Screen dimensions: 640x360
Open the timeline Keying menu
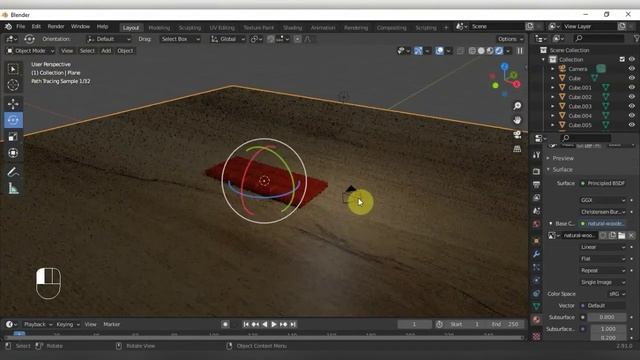[x=67, y=324]
